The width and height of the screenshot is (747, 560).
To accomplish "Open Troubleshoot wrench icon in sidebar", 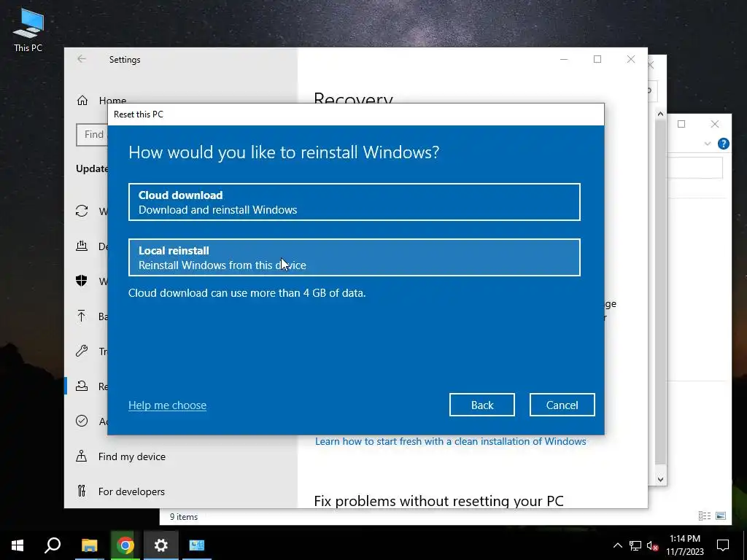I will tap(82, 351).
